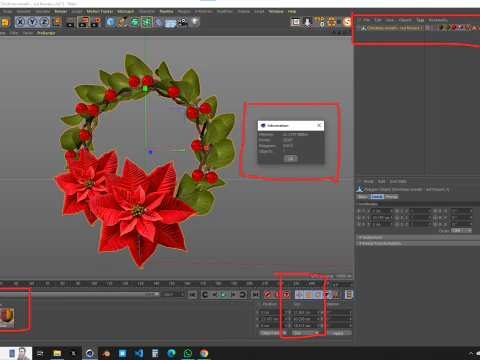Go to start of timeline
Image resolution: width=480 pixels, height=360 pixels.
(x=192, y=295)
